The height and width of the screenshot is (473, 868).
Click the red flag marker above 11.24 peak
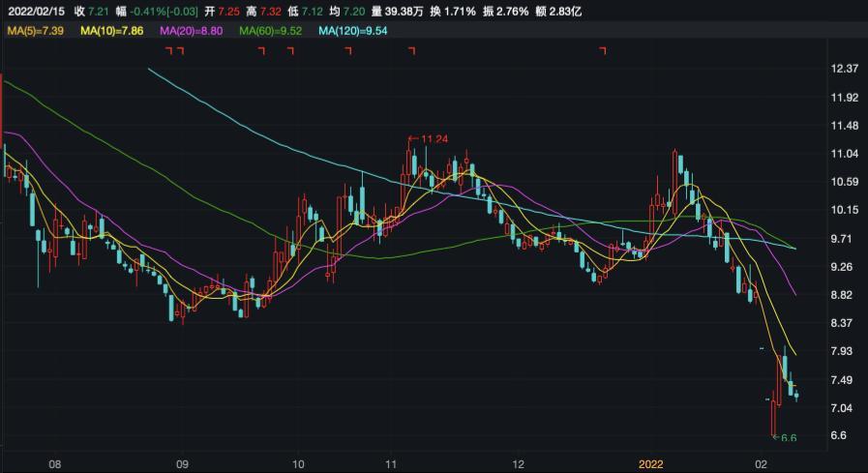[412, 49]
